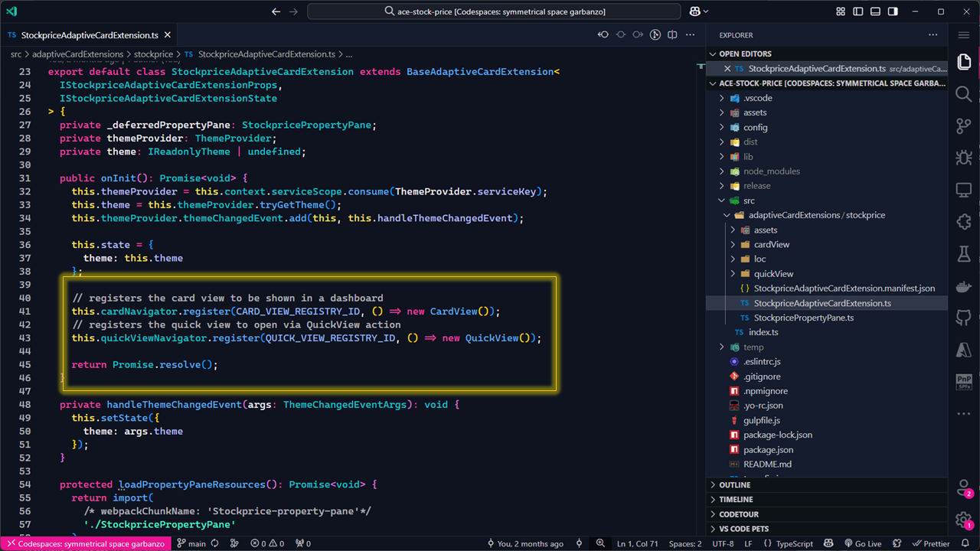Open Source Control view in activity bar

click(x=963, y=126)
